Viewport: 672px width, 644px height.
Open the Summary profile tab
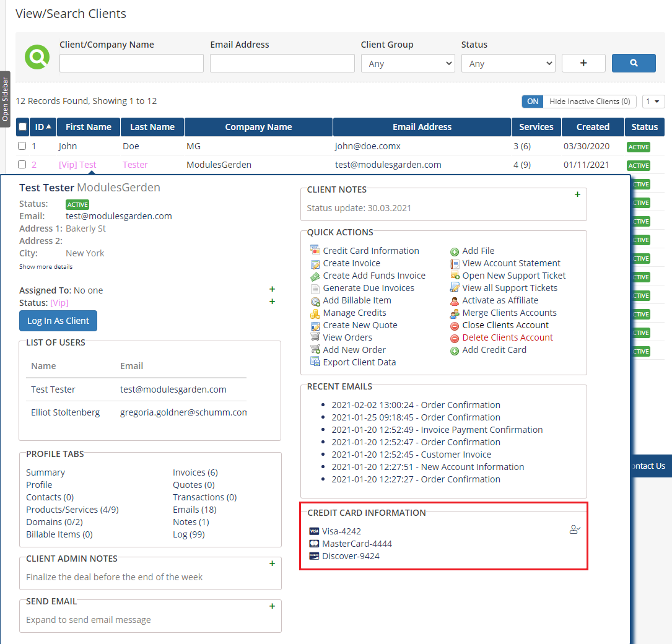45,472
